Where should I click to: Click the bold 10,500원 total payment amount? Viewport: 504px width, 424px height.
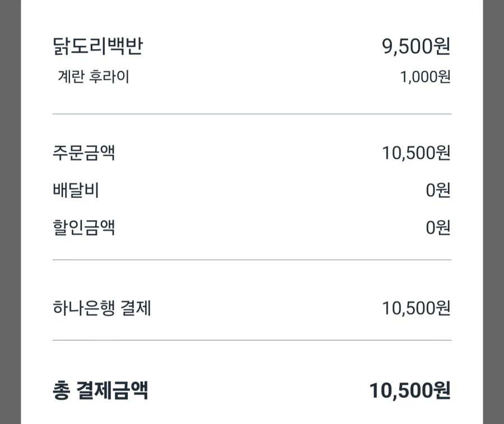[x=410, y=390]
